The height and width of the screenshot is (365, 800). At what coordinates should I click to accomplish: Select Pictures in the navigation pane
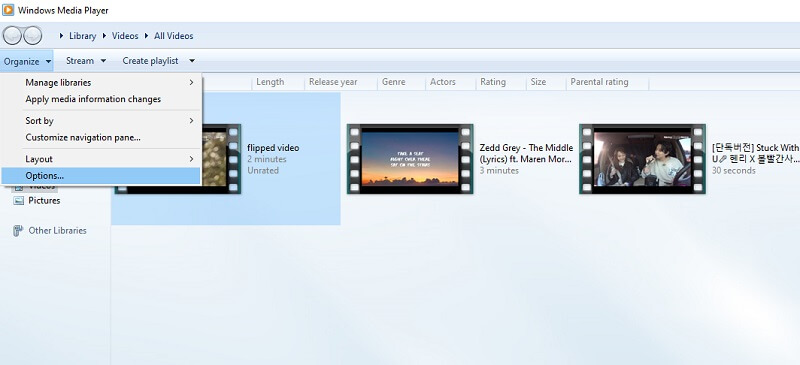coord(44,201)
